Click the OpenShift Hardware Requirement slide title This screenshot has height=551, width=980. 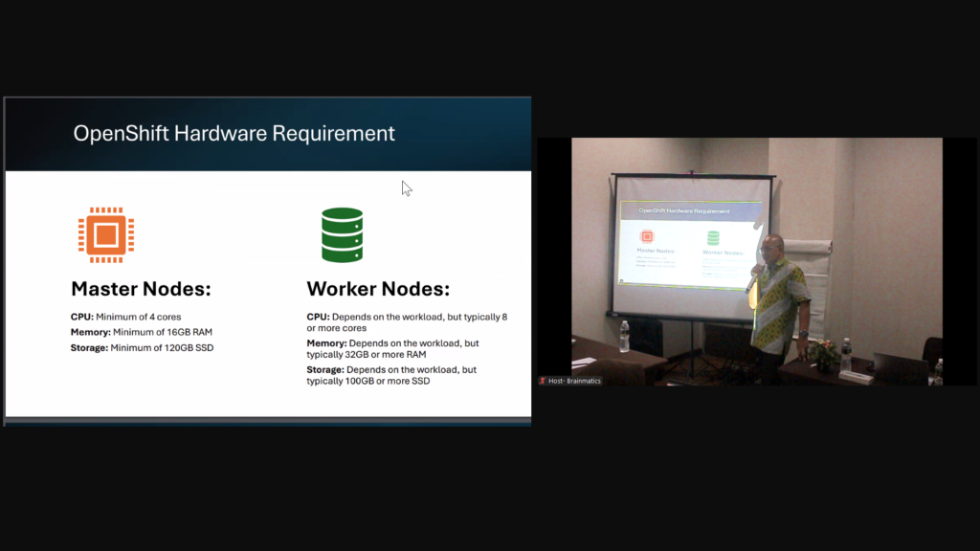[x=234, y=133]
